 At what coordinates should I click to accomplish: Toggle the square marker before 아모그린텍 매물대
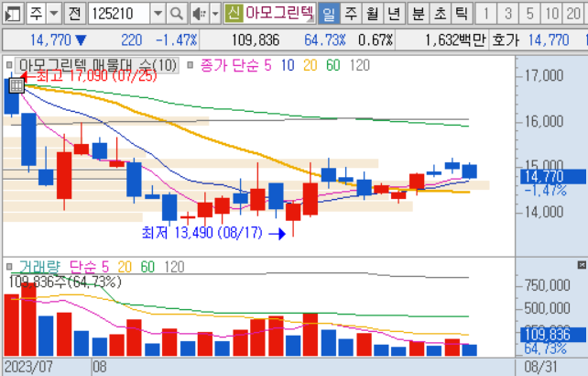[9, 65]
